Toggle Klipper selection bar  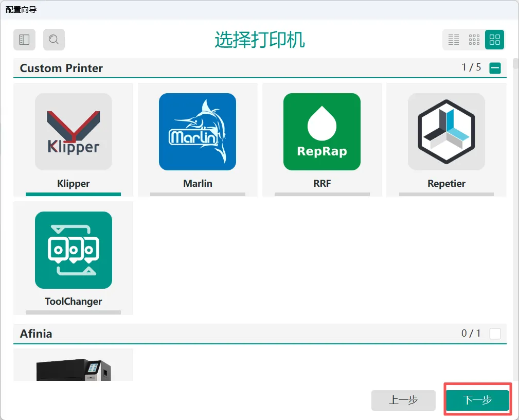tap(73, 194)
